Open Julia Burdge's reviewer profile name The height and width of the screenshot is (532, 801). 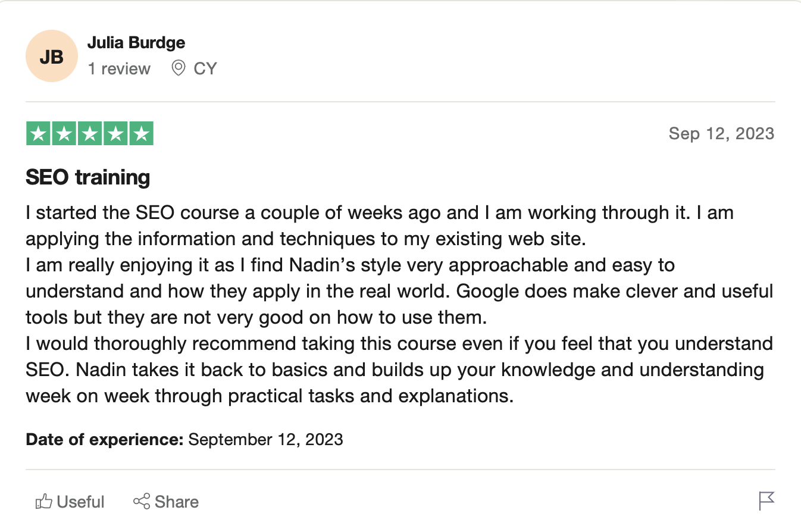pos(136,43)
